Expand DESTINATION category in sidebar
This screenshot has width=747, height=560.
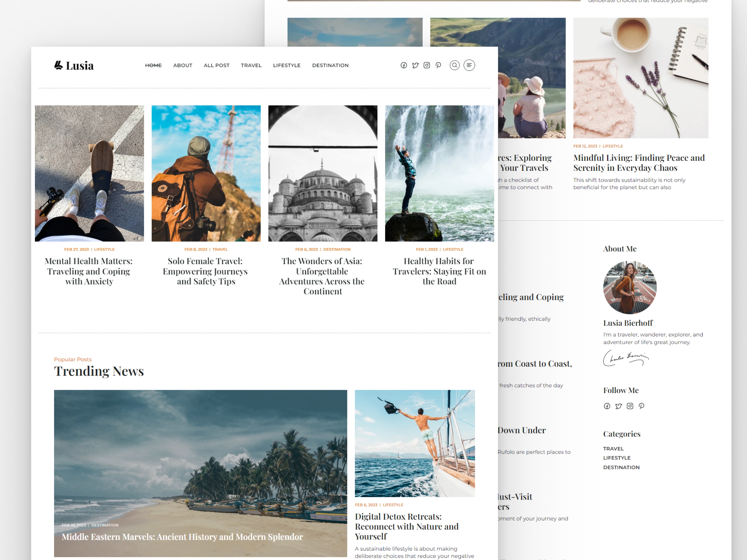pyautogui.click(x=621, y=467)
